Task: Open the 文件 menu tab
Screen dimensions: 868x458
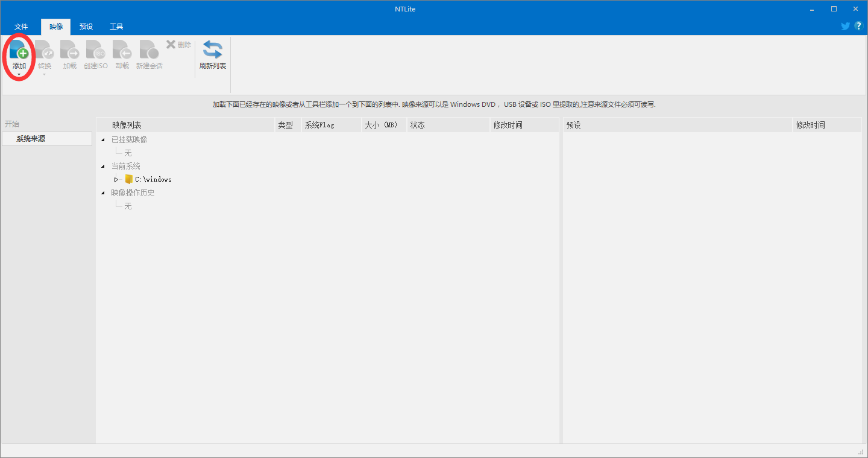Action: [21, 27]
